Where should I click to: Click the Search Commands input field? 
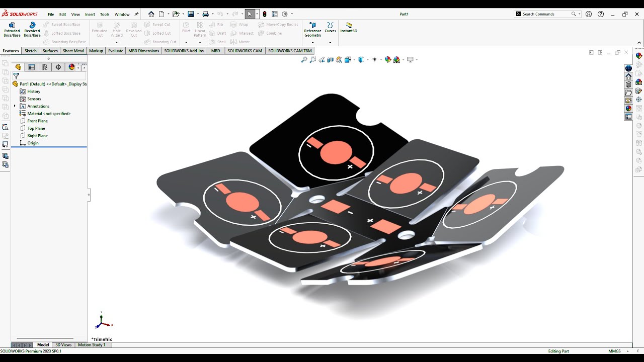(x=546, y=14)
